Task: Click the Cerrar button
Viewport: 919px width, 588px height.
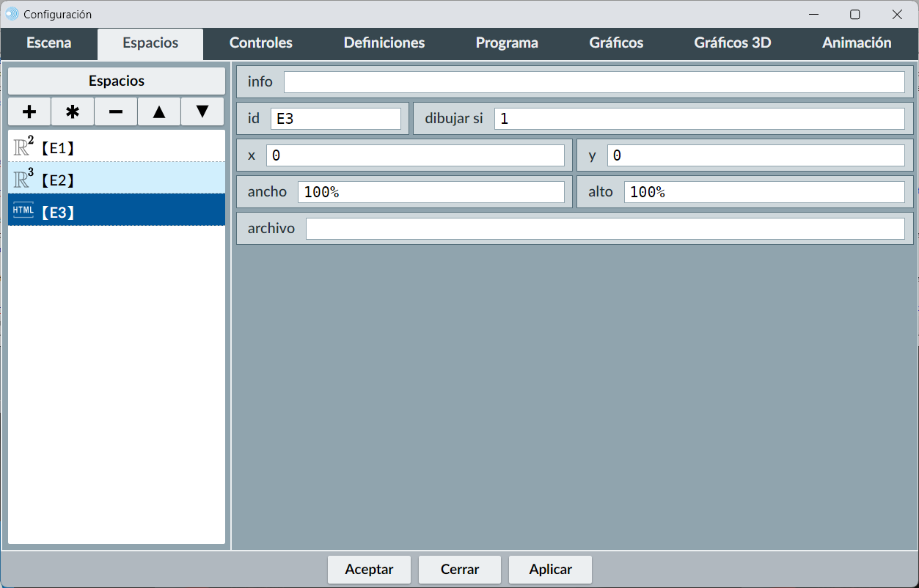Action: click(460, 569)
